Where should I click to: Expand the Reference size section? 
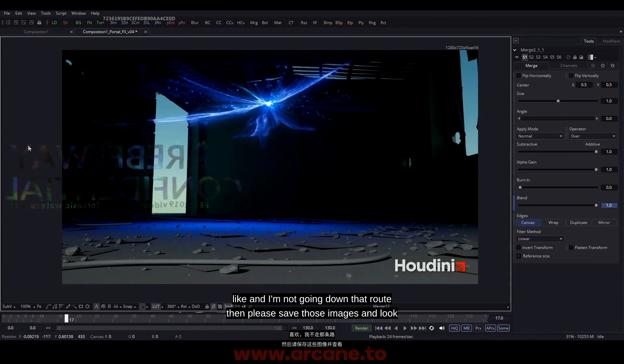519,256
